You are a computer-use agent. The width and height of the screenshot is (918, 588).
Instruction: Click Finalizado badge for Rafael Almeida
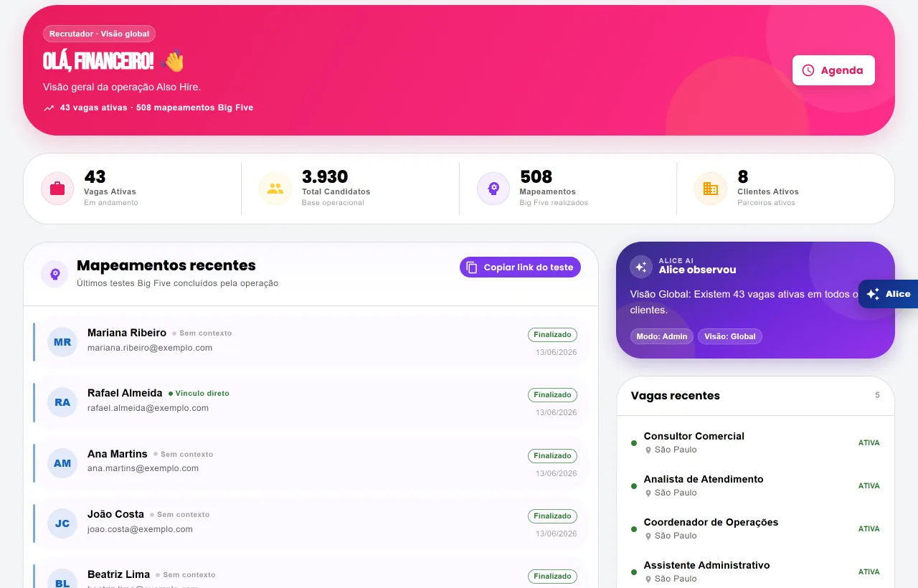(552, 395)
